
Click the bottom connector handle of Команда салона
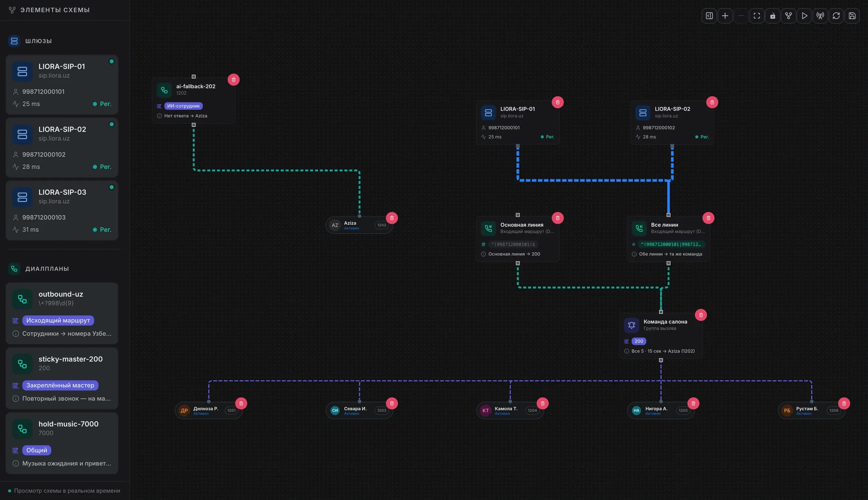point(661,360)
